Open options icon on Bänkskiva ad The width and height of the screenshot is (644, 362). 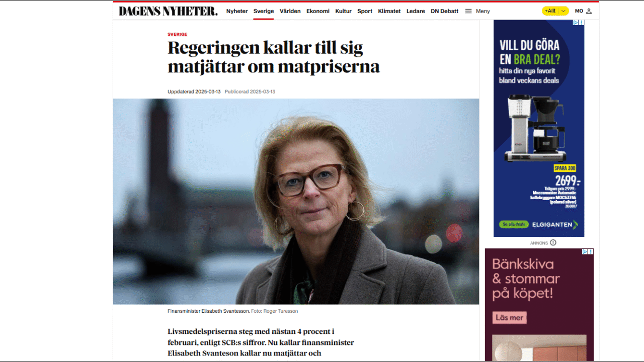coord(591,251)
